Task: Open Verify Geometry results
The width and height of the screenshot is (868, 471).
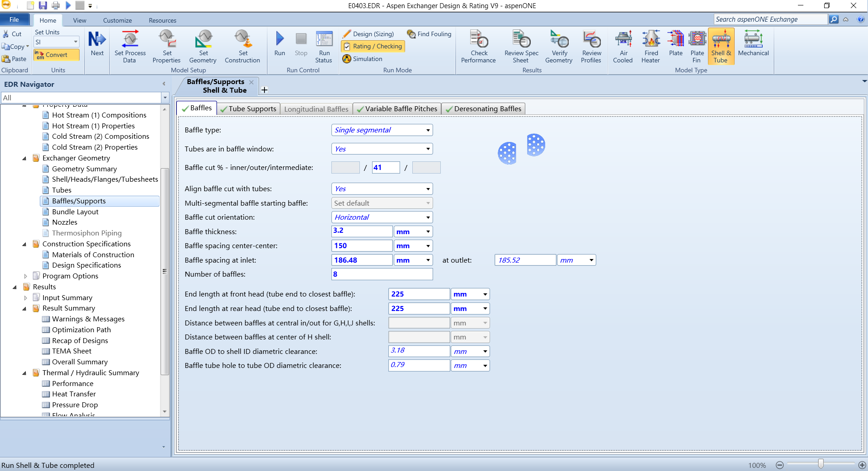Action: [559, 47]
